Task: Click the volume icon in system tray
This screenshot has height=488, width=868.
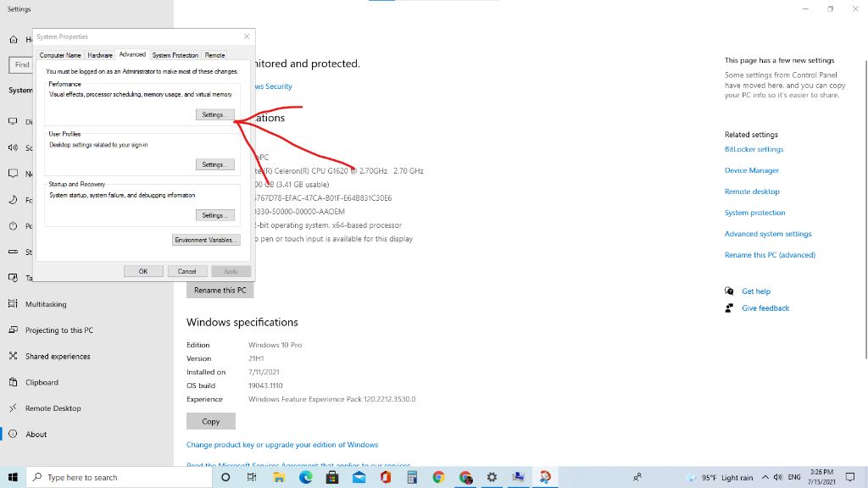Action: [778, 477]
